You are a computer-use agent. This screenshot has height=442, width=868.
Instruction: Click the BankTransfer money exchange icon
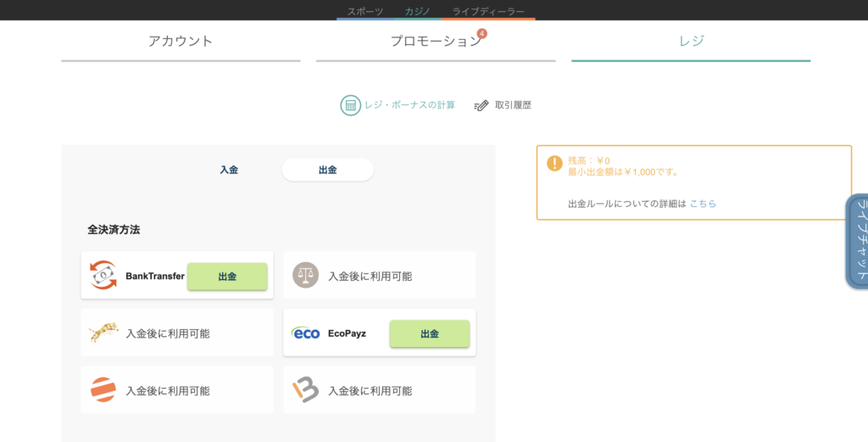pos(103,275)
